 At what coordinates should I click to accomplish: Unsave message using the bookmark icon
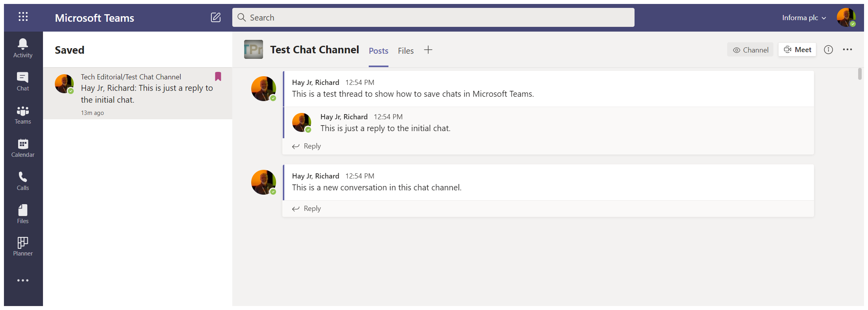click(218, 77)
